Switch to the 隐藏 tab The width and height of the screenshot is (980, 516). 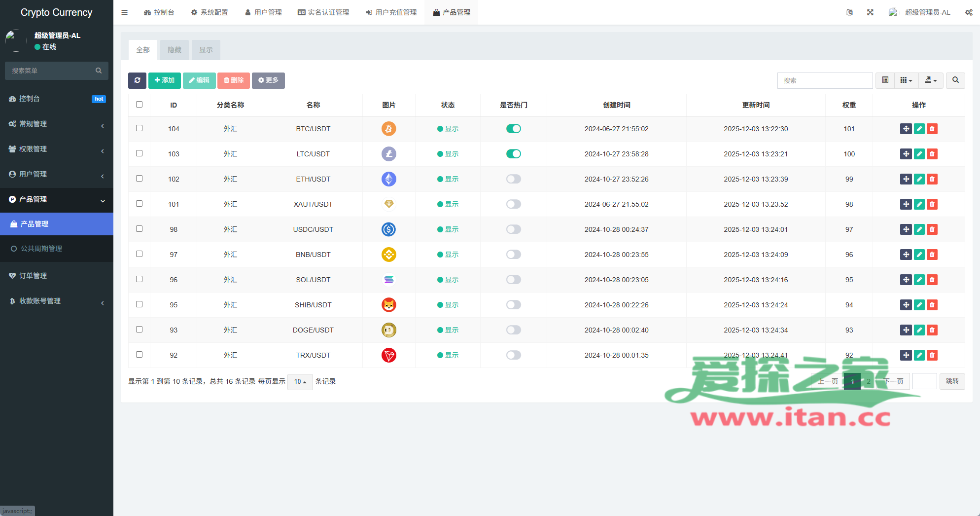click(x=174, y=50)
